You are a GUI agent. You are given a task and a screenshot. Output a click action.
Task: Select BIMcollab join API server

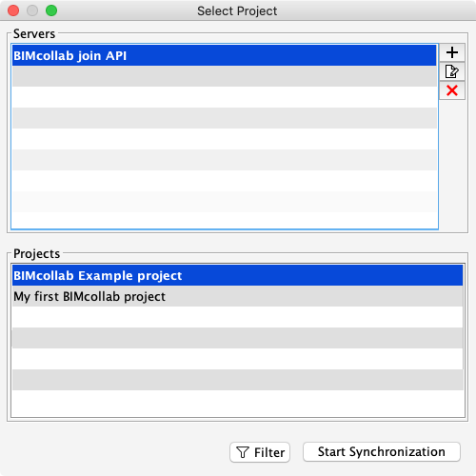pos(225,55)
